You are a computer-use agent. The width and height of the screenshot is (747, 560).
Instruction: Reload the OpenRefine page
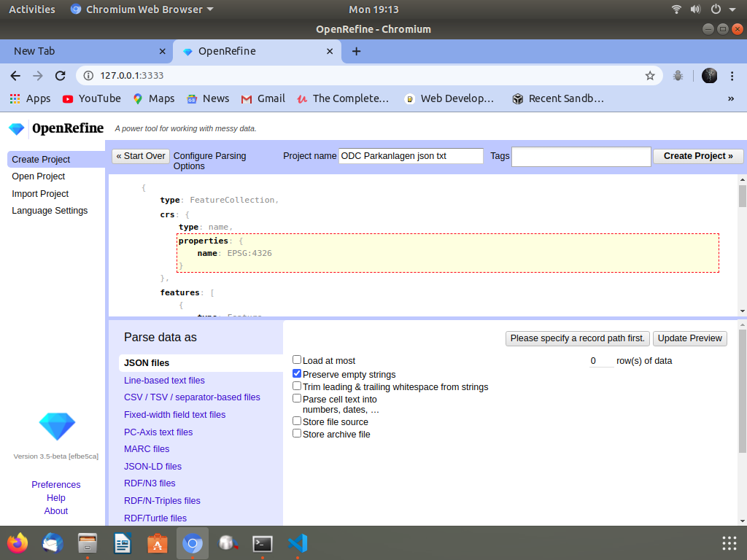(60, 76)
